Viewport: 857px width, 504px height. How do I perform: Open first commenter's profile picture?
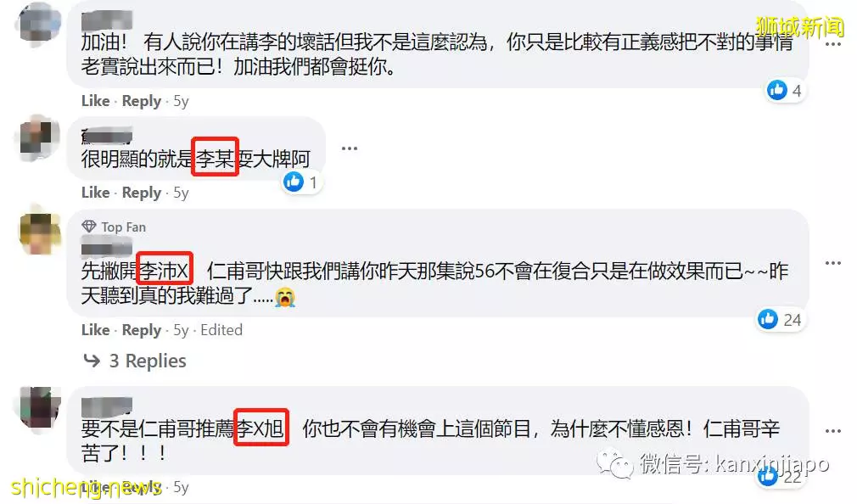pos(38,23)
